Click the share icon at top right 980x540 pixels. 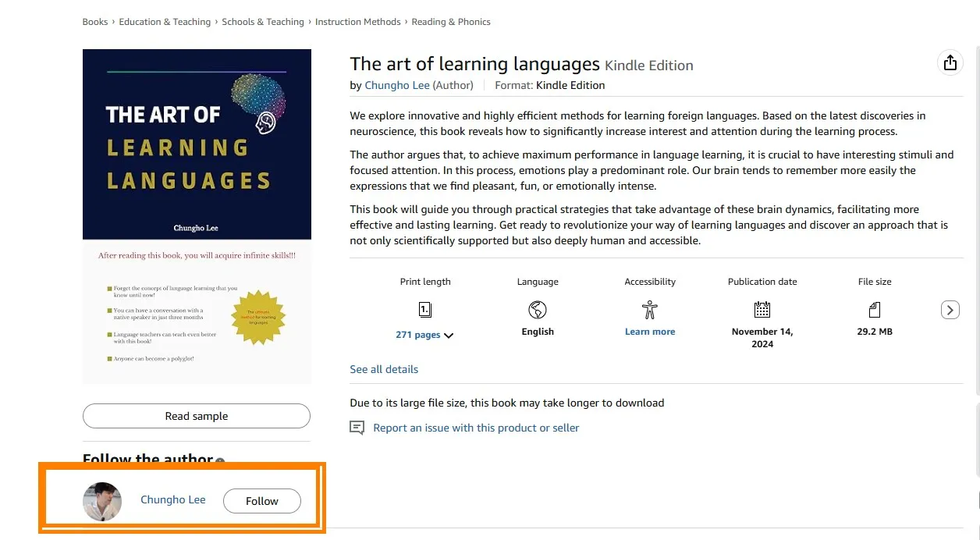[x=950, y=63]
